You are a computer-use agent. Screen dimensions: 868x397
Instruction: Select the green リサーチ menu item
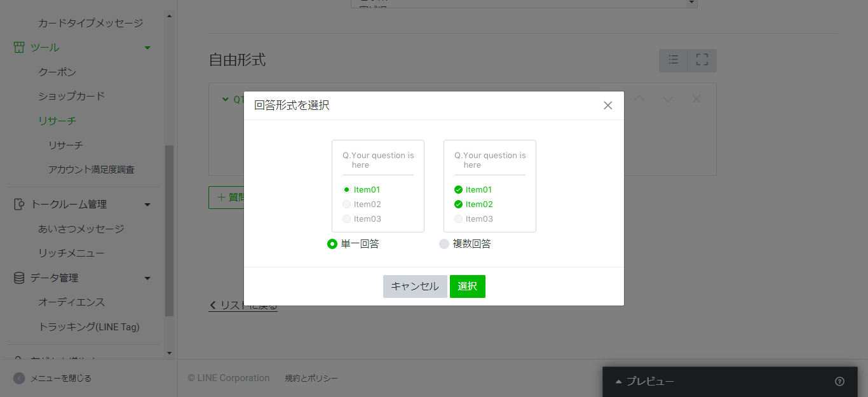(x=57, y=121)
